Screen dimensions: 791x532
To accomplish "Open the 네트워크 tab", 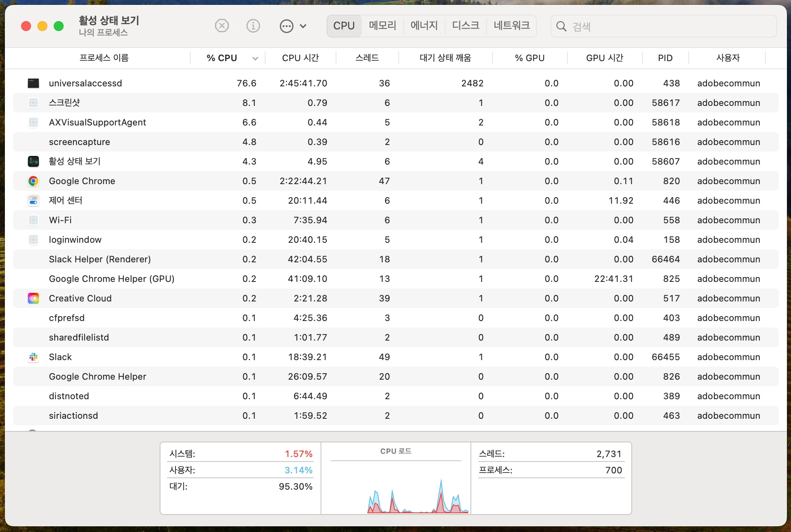I will click(x=512, y=26).
